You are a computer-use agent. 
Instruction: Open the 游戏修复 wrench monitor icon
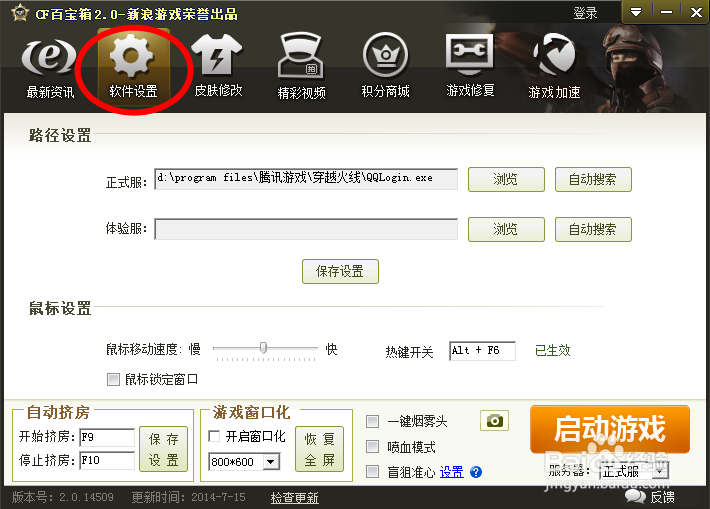(470, 54)
